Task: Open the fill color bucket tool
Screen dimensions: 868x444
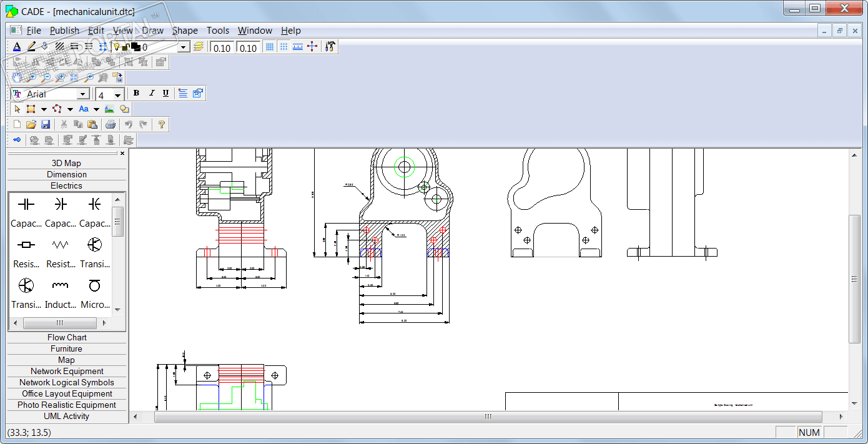Action: [x=45, y=47]
